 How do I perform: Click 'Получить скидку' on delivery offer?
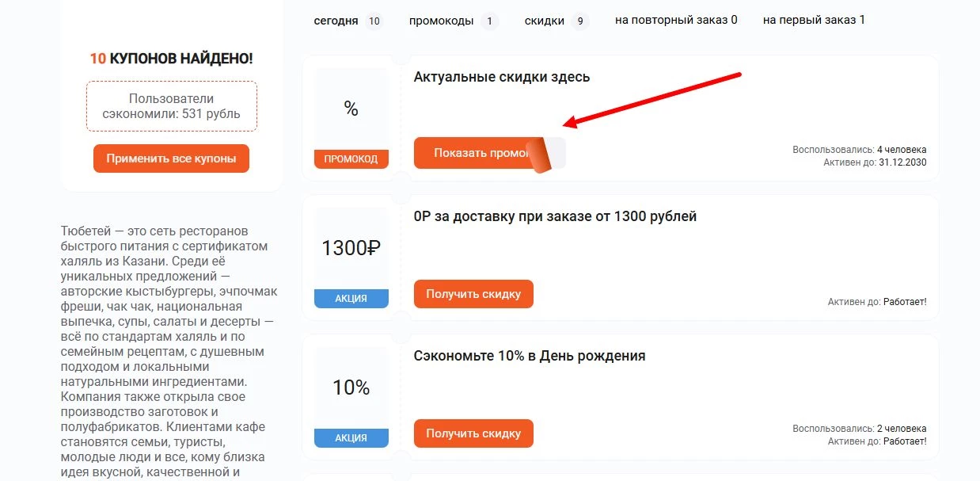pos(473,293)
